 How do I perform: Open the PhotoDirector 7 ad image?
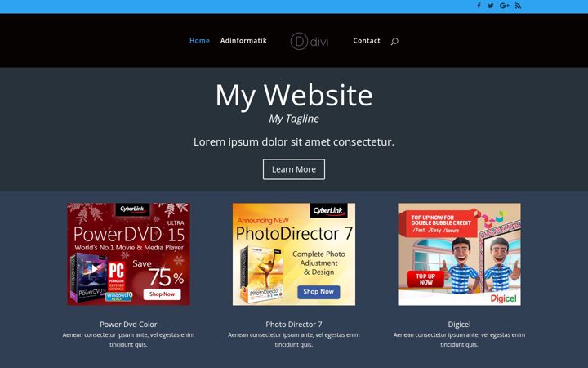[294, 254]
